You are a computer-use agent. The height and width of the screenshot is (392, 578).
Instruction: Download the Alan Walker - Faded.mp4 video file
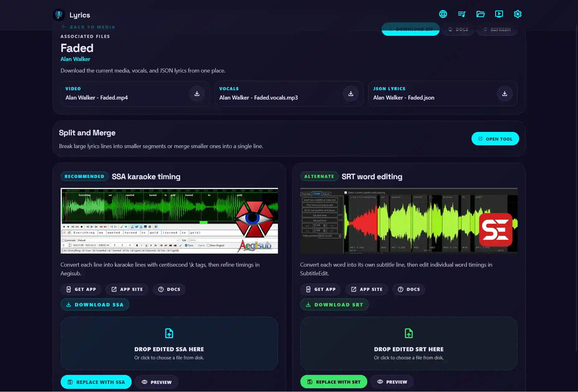click(197, 94)
